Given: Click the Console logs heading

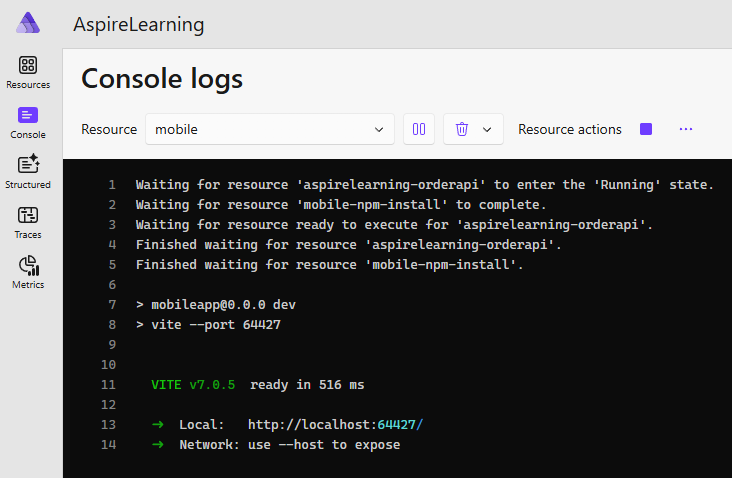Looking at the screenshot, I should 162,78.
